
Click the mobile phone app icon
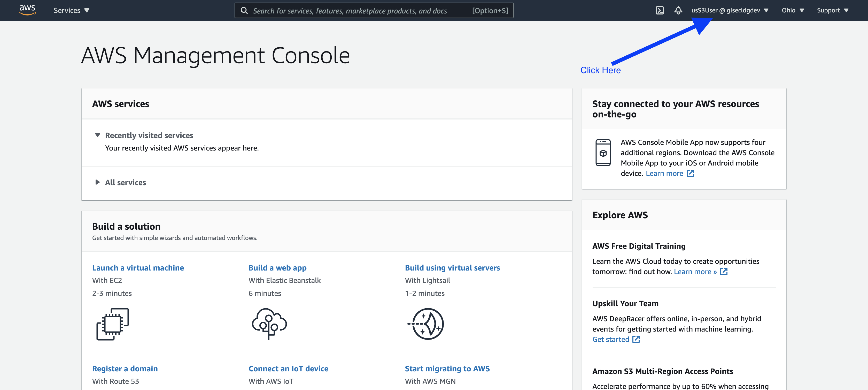[x=603, y=153]
